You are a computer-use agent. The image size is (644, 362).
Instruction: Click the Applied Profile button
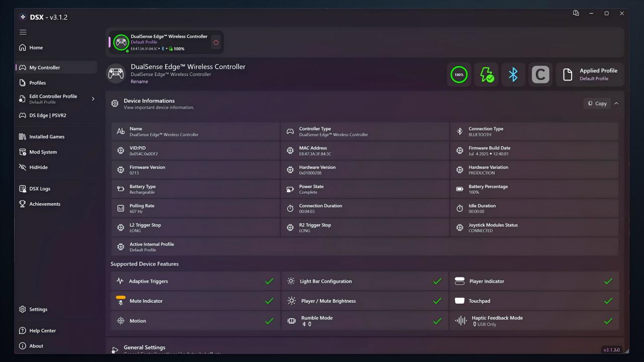pos(590,75)
